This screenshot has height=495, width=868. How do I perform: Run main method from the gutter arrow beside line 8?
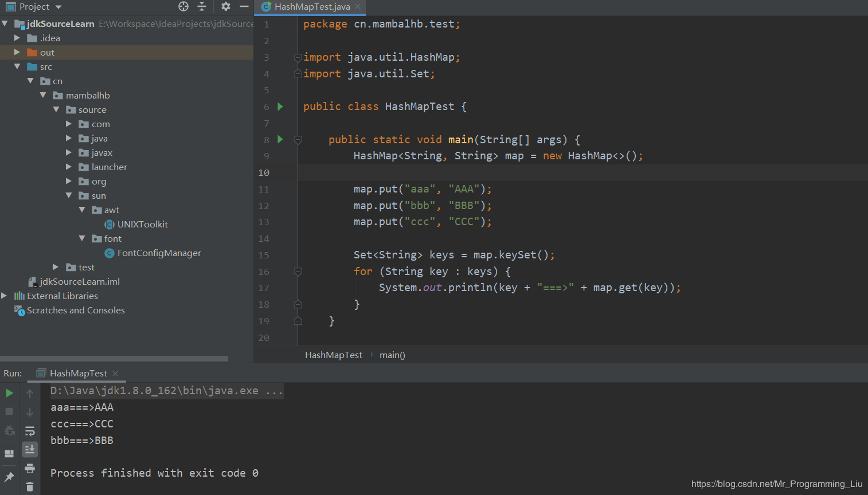pos(280,139)
